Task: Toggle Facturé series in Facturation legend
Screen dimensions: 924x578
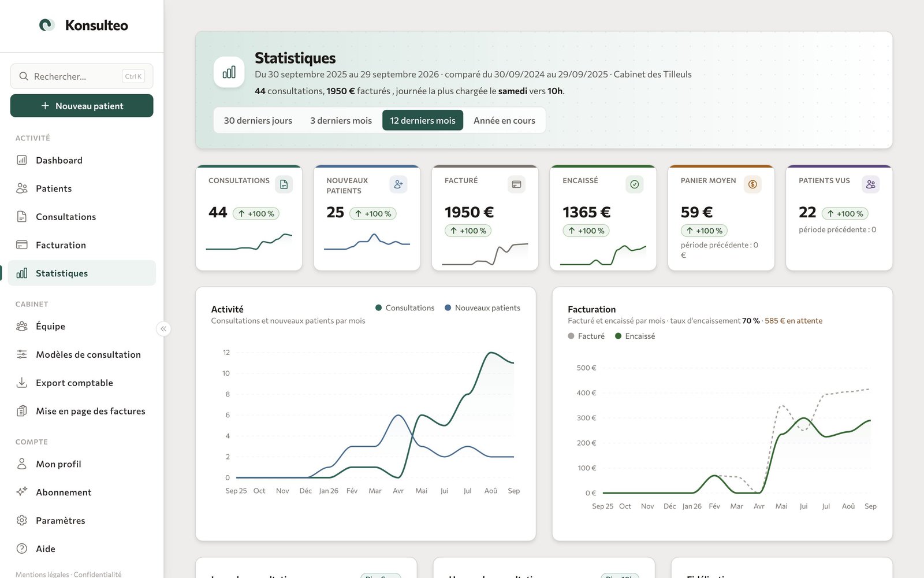Action: point(586,336)
